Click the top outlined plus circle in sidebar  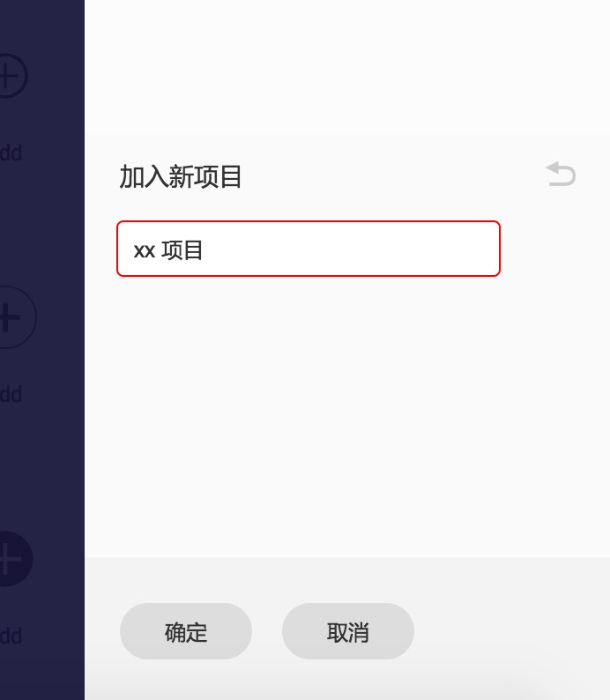click(x=11, y=76)
